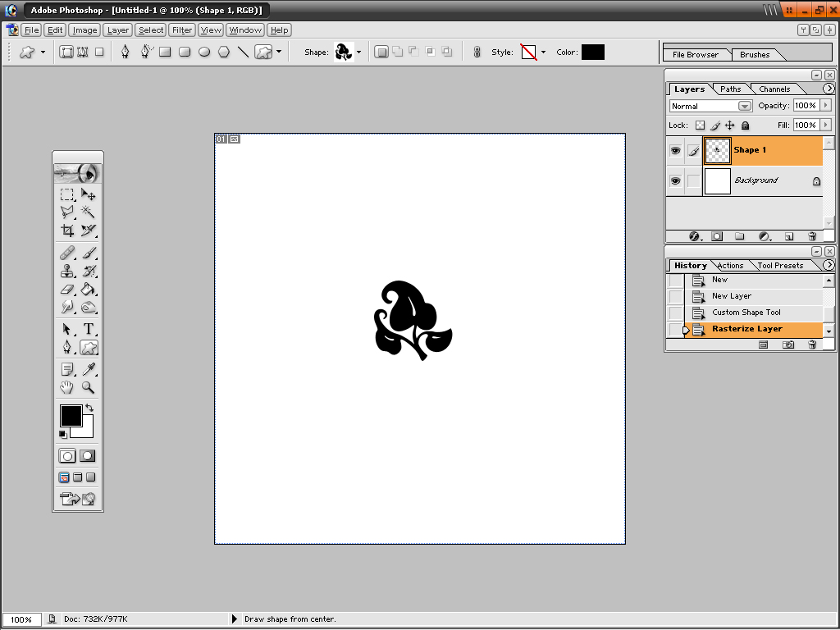The width and height of the screenshot is (840, 630).
Task: Select the Crop tool
Action: click(67, 231)
